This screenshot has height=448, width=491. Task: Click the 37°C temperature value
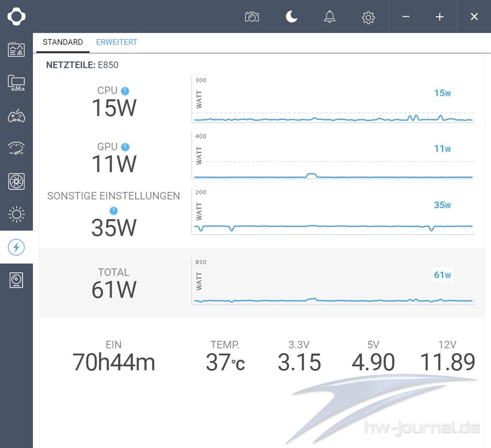click(x=225, y=363)
